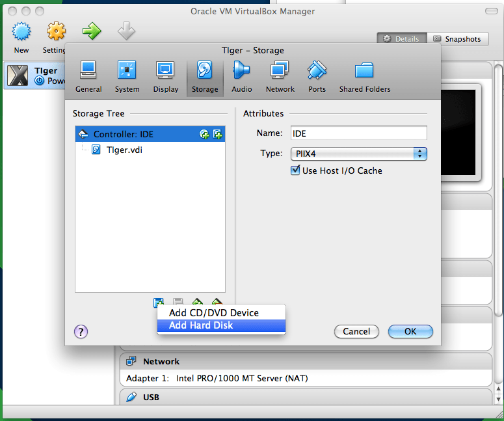Choose Add CD/DVD Device from the popup menu
Screen dimensions: 504x421
pyautogui.click(x=221, y=312)
